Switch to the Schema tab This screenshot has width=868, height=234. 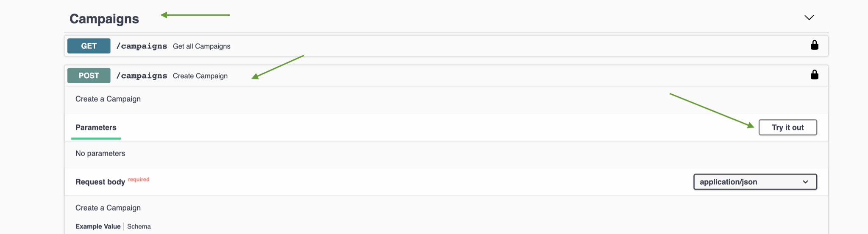(139, 226)
